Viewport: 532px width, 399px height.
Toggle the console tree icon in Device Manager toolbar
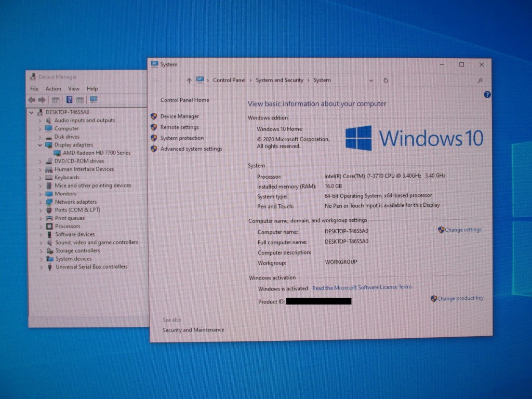pos(55,100)
